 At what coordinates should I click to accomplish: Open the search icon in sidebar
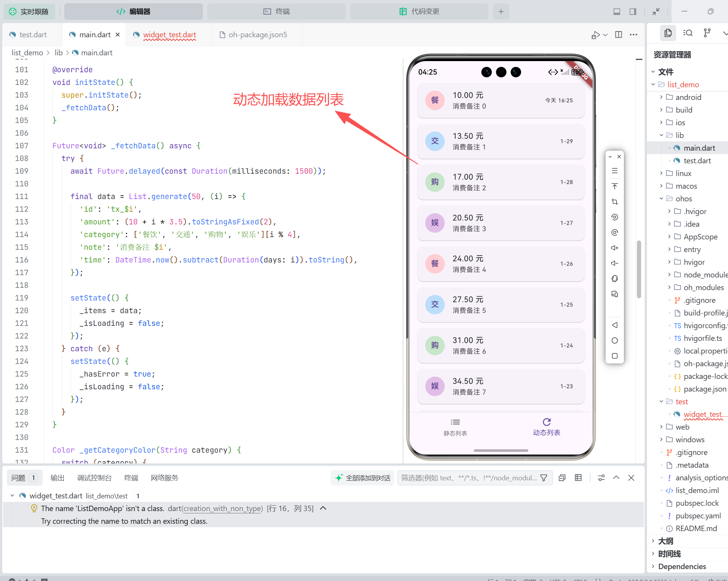pos(688,33)
